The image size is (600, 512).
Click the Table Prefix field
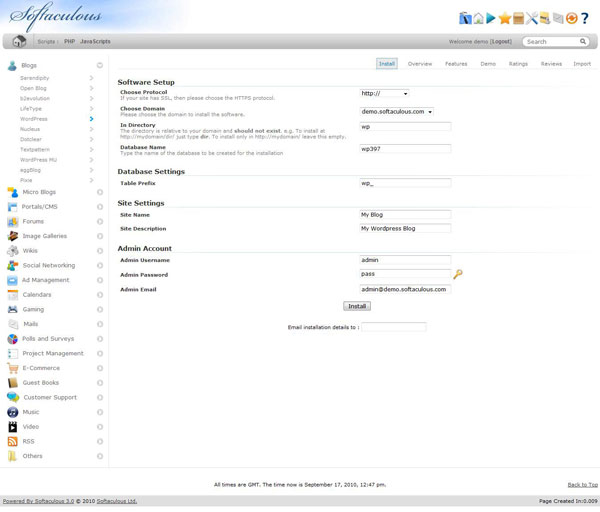click(x=405, y=183)
